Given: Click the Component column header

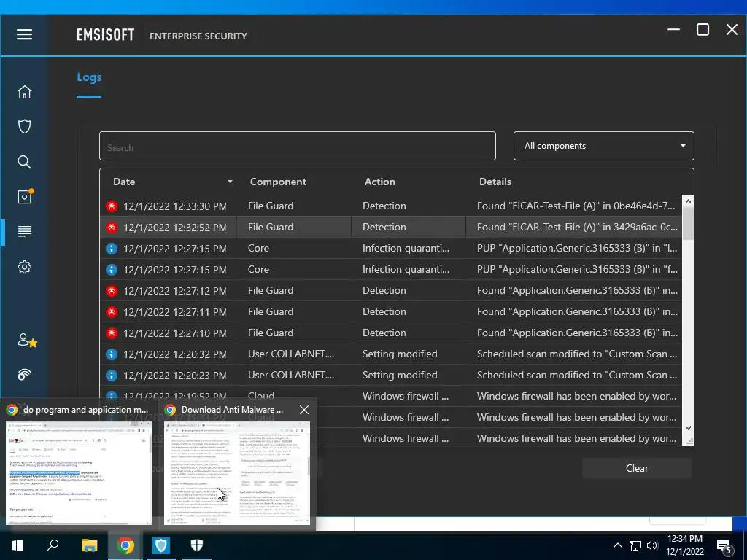Looking at the screenshot, I should pos(278,182).
